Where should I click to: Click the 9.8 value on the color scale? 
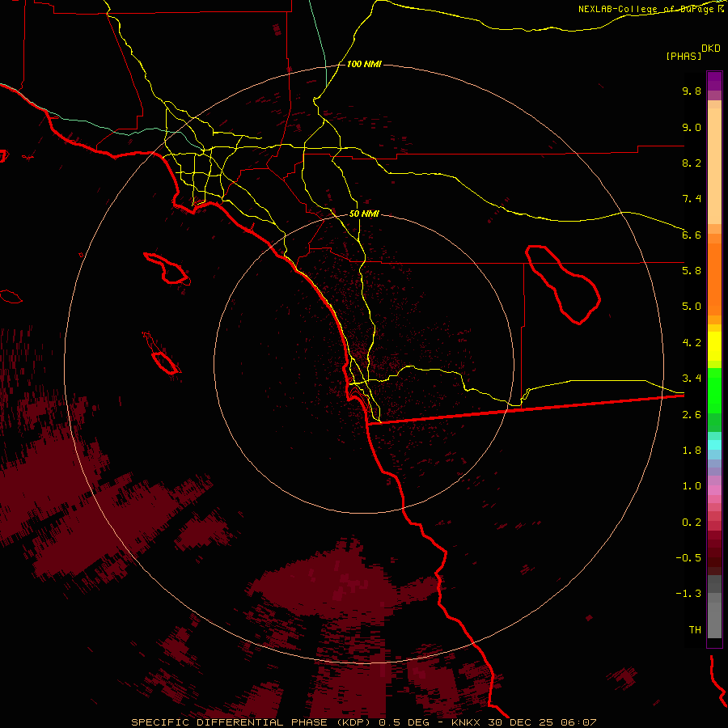[x=692, y=91]
